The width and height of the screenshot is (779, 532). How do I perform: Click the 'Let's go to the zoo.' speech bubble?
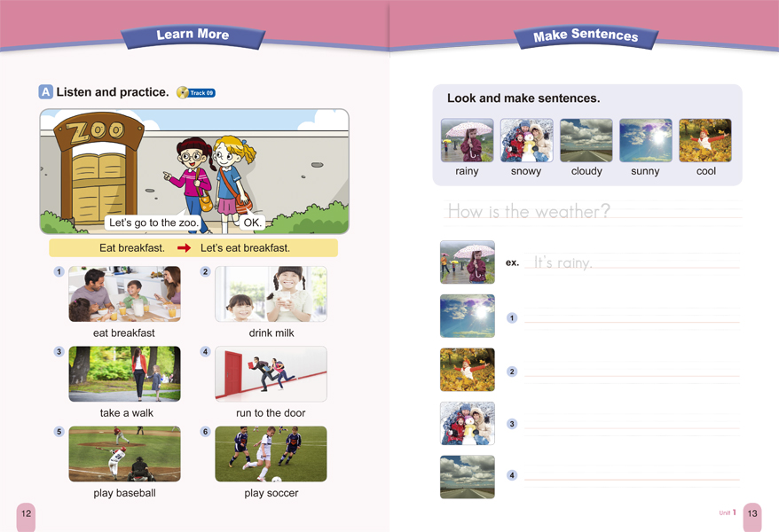pos(153,223)
